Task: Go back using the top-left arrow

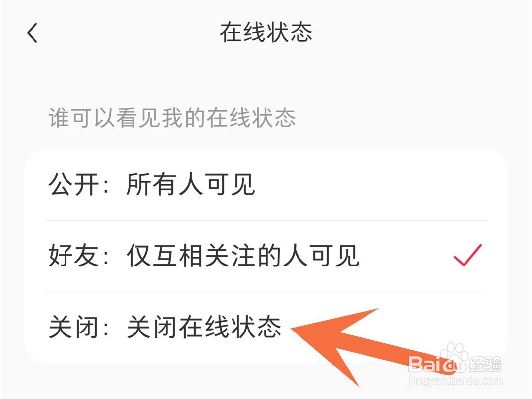Action: tap(32, 33)
